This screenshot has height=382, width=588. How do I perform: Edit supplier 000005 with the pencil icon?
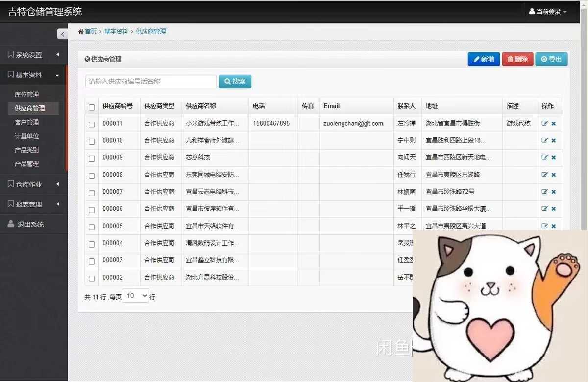pyautogui.click(x=544, y=226)
